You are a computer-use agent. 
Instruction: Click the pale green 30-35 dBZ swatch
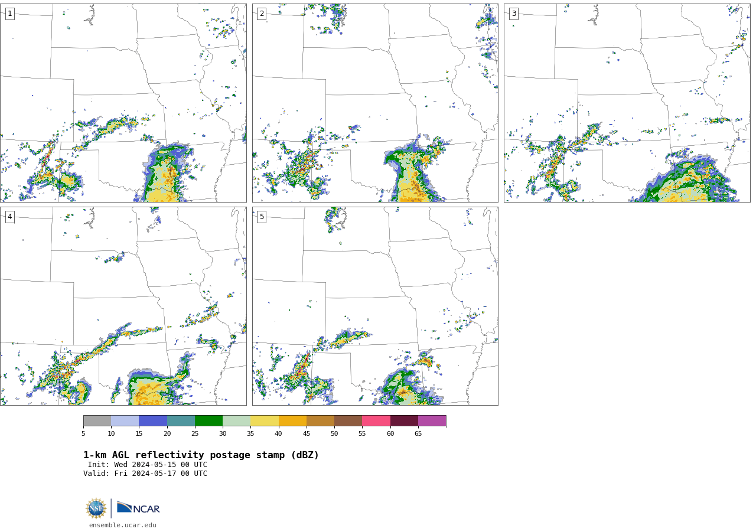(x=237, y=421)
